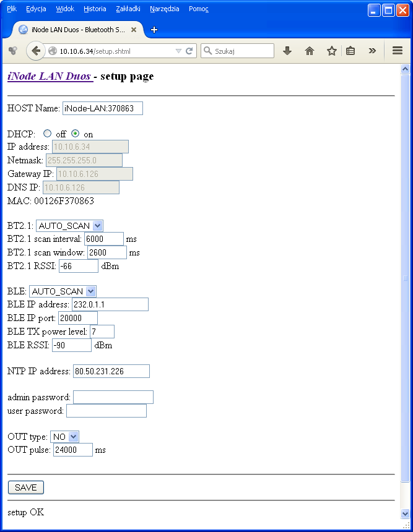
Task: Open the Zakładki menu
Action: (x=128, y=9)
